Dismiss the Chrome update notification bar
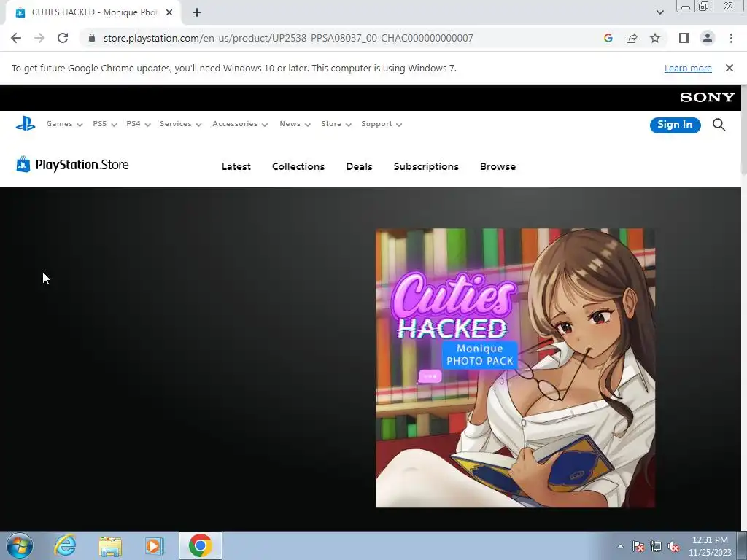The image size is (747, 560). [729, 68]
